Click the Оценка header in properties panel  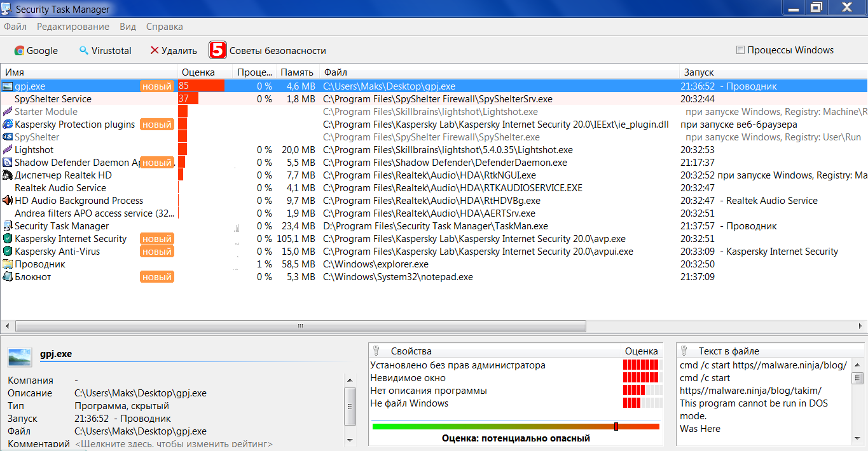click(641, 351)
